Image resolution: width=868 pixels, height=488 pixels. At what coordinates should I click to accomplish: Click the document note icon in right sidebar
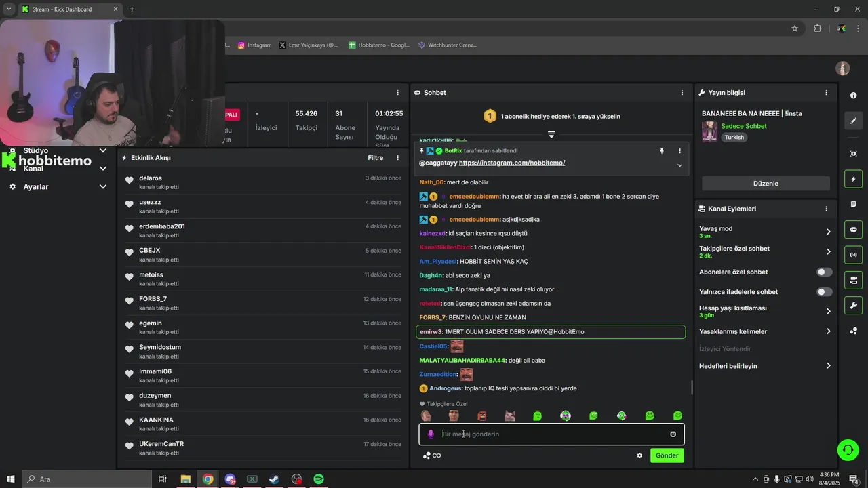tap(853, 204)
